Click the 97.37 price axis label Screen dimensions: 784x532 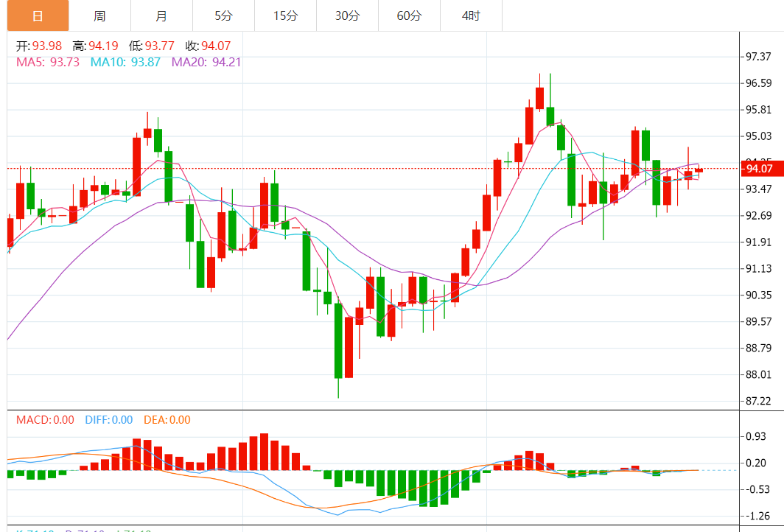[x=758, y=57]
